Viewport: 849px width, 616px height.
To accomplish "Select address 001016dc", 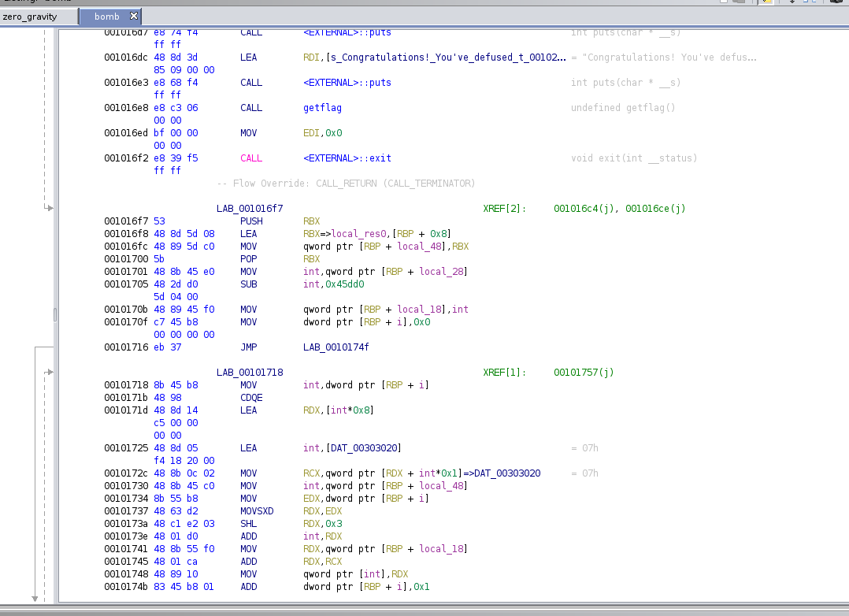I will coord(126,58).
